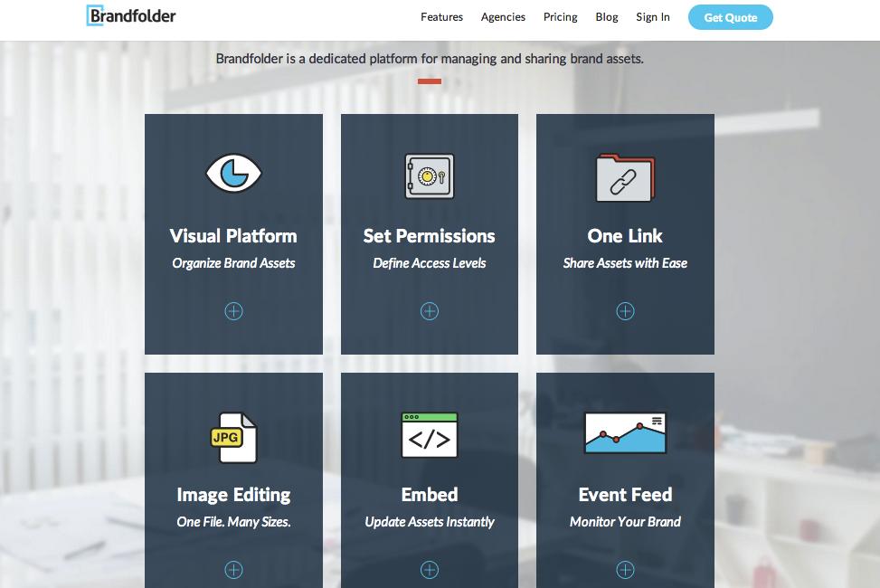Visit the Blog link

click(x=607, y=17)
